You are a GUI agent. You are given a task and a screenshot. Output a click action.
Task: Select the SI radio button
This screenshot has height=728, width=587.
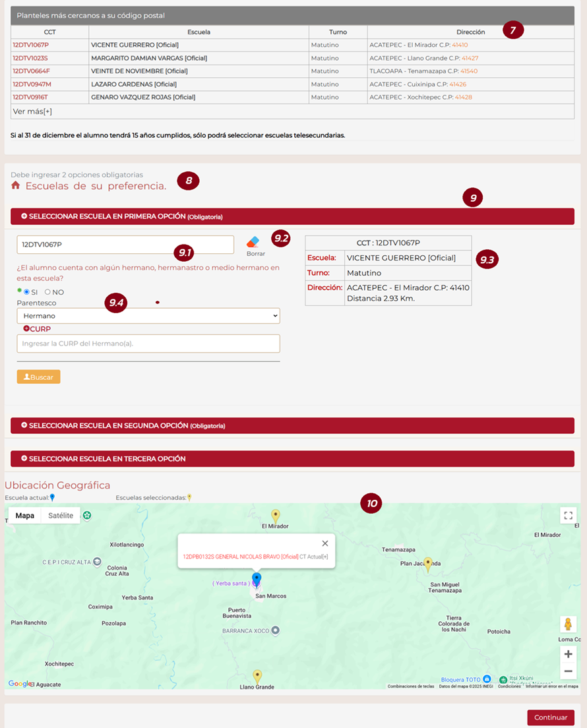27,292
